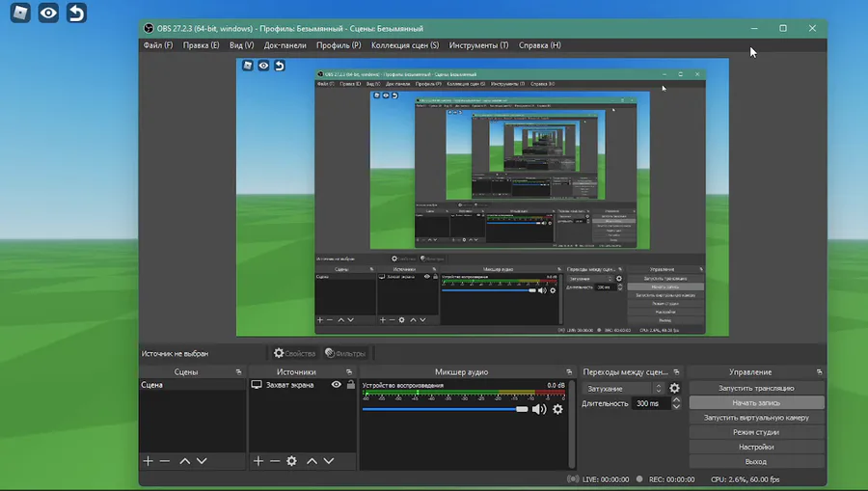This screenshot has width=868, height=491.
Task: Undock the Сцены panel
Action: [x=238, y=372]
